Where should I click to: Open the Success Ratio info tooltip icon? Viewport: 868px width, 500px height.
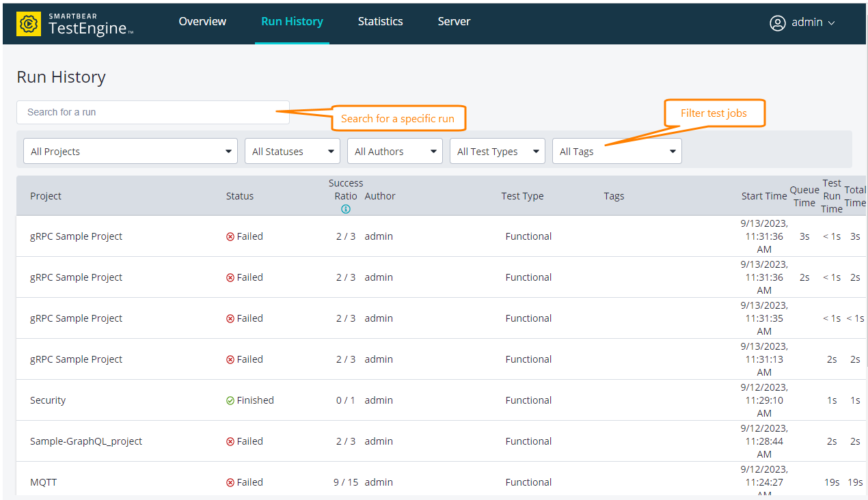(346, 209)
